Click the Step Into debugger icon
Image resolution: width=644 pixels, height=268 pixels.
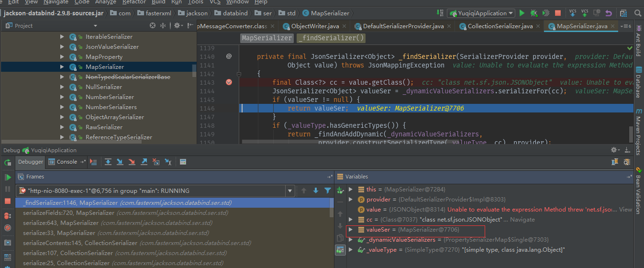[120, 162]
